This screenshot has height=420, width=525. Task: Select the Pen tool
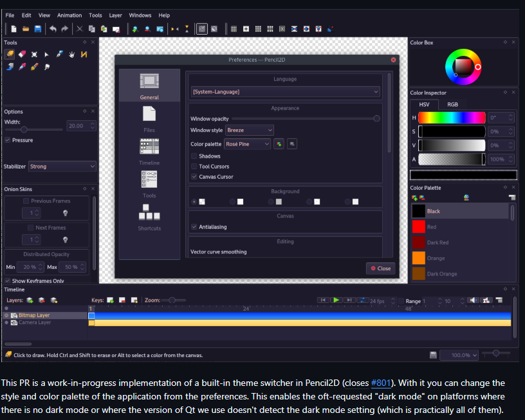59,54
